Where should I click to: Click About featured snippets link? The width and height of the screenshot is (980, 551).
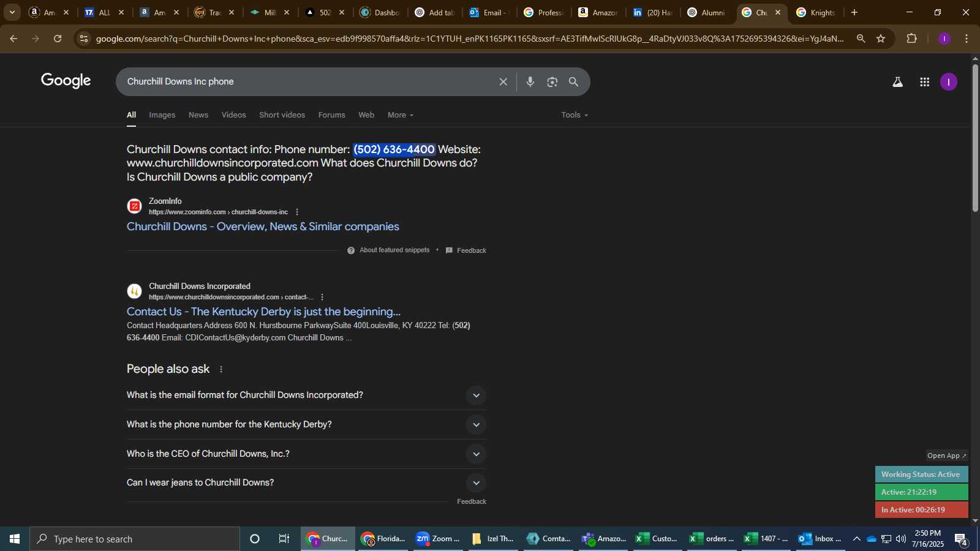394,250
